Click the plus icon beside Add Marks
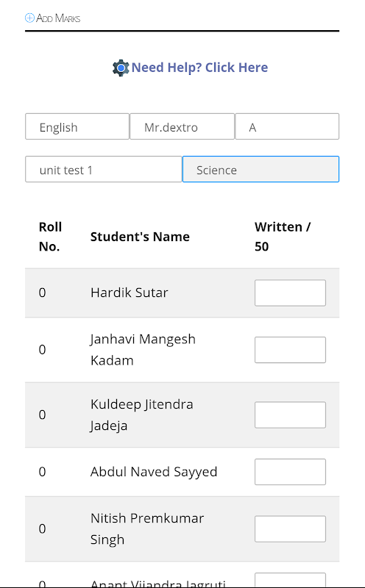 29,18
